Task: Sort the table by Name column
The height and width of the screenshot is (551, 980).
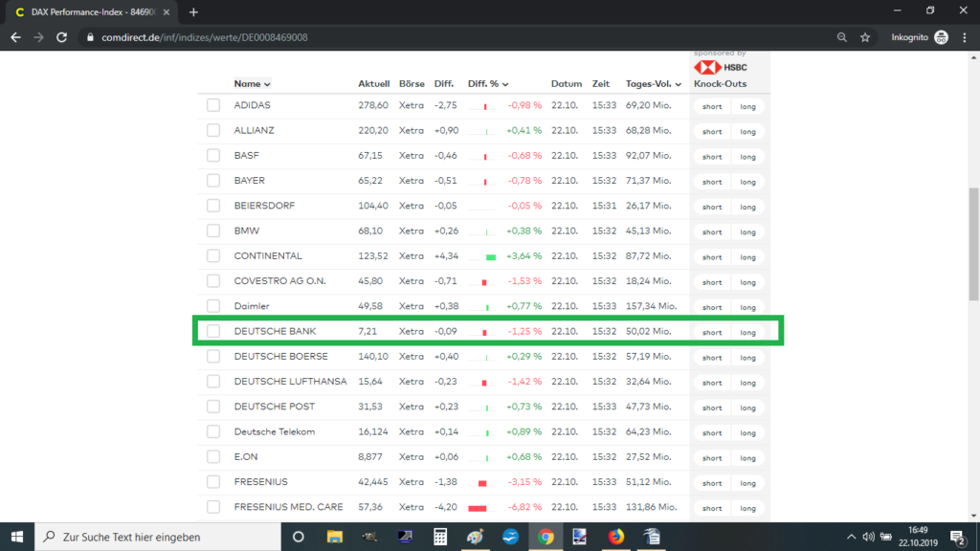Action: coord(252,84)
